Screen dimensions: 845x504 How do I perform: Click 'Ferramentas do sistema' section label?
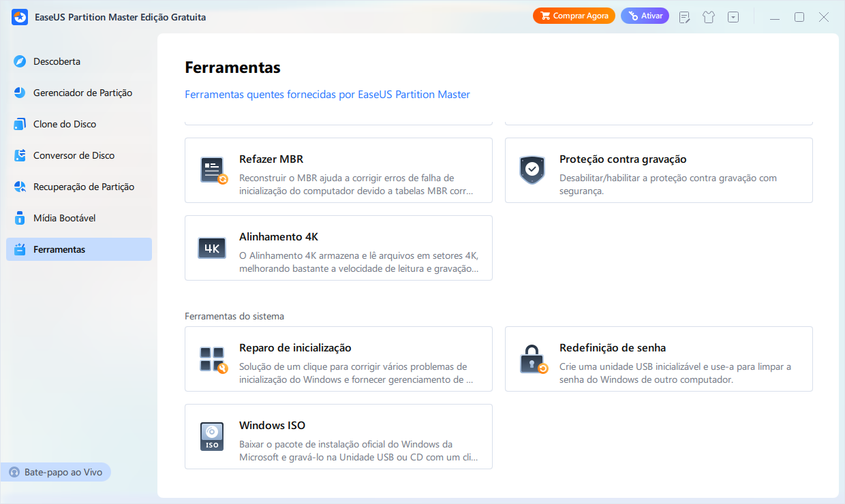[x=234, y=316]
